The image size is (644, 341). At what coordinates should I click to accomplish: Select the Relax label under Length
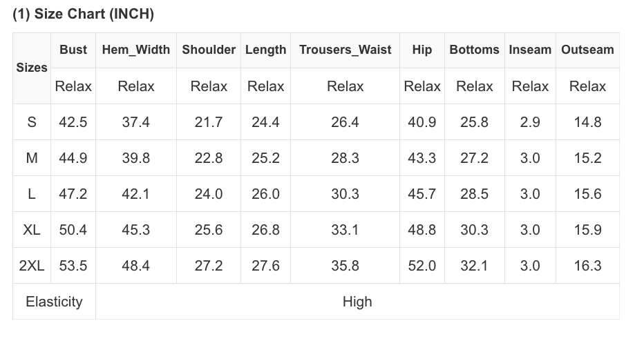[265, 86]
